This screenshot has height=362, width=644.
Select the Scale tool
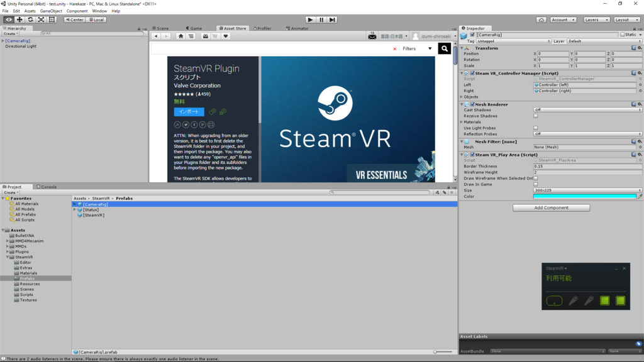point(41,19)
